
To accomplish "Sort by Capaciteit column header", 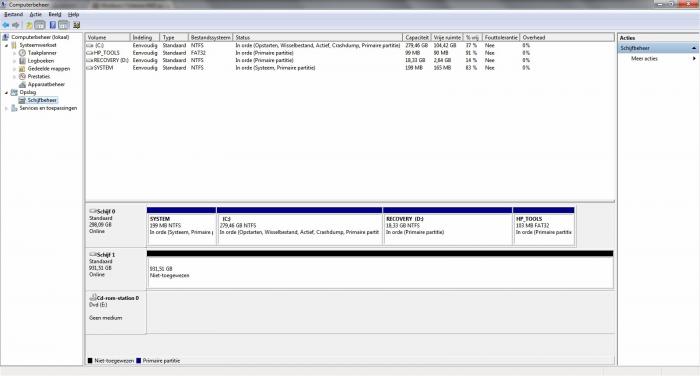I will pos(417,38).
